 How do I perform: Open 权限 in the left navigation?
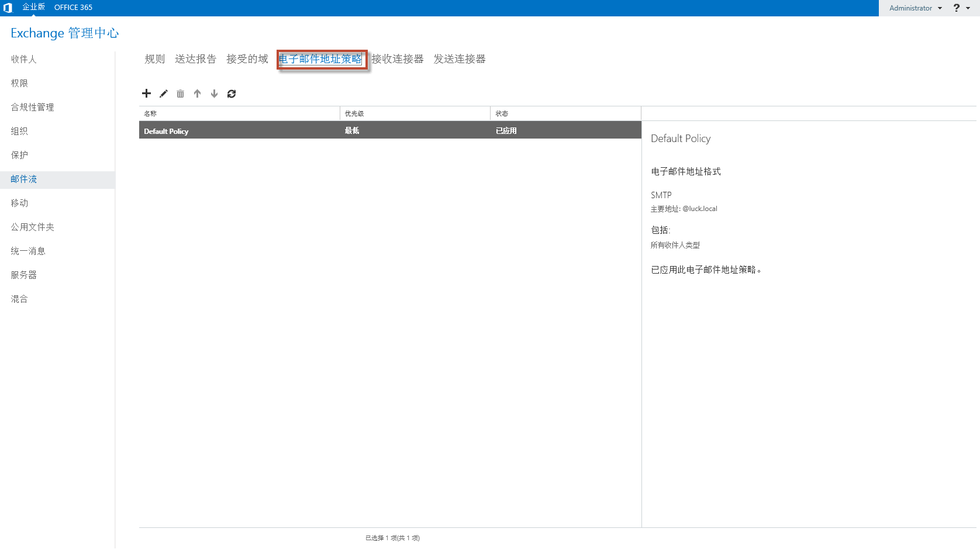tap(19, 83)
